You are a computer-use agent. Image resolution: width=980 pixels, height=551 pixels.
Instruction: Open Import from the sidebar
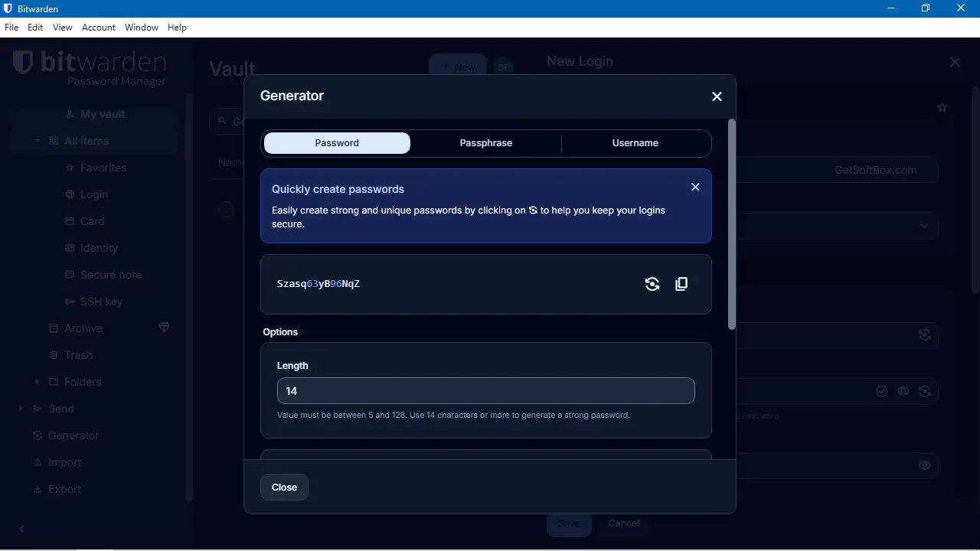64,462
